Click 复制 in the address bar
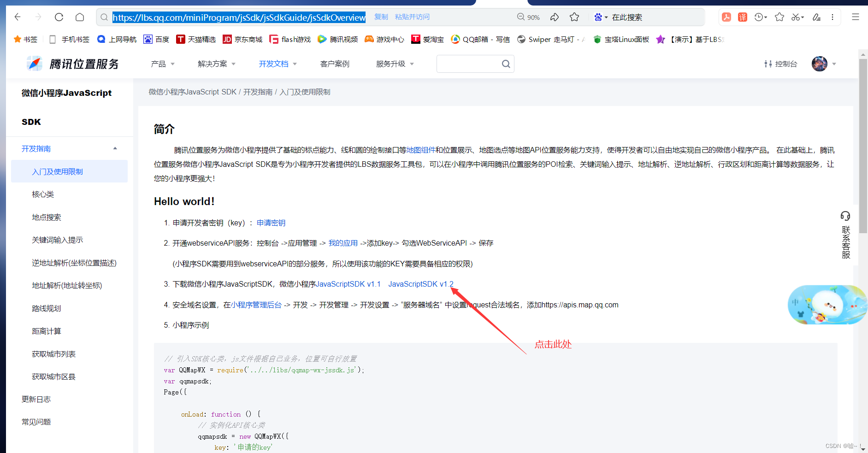868x453 pixels. point(381,17)
